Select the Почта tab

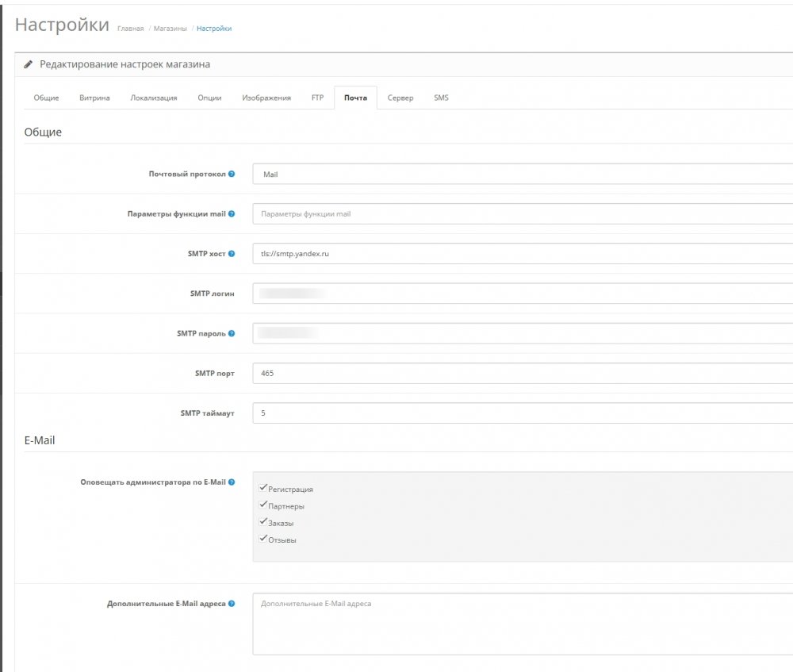click(355, 98)
